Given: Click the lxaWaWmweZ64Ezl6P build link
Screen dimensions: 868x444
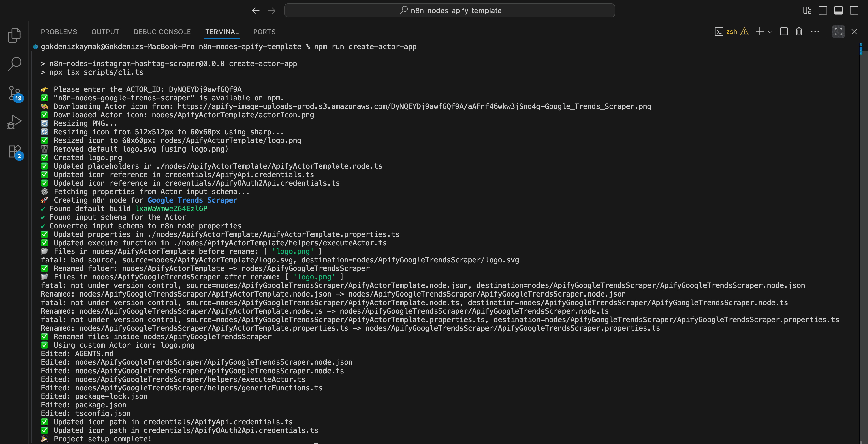Looking at the screenshot, I should click(x=171, y=209).
